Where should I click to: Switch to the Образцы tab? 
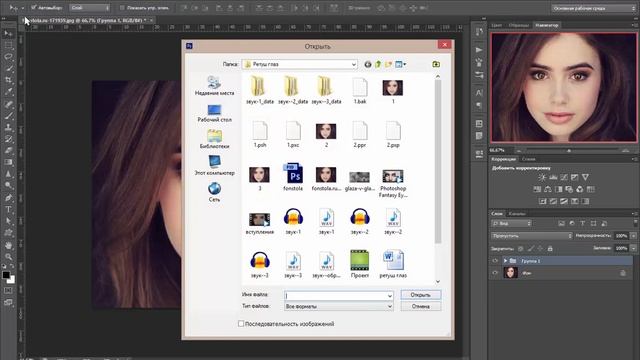(518, 25)
